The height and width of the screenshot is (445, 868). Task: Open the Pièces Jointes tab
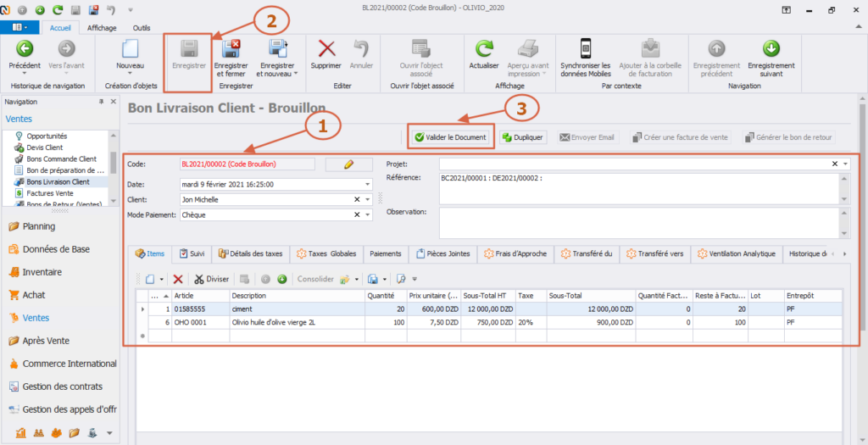pyautogui.click(x=442, y=254)
